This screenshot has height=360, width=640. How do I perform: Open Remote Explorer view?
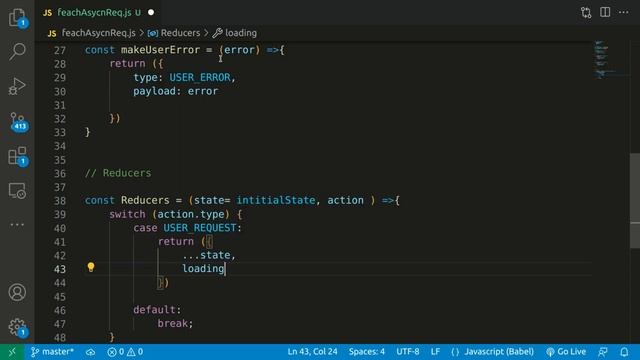[x=17, y=191]
